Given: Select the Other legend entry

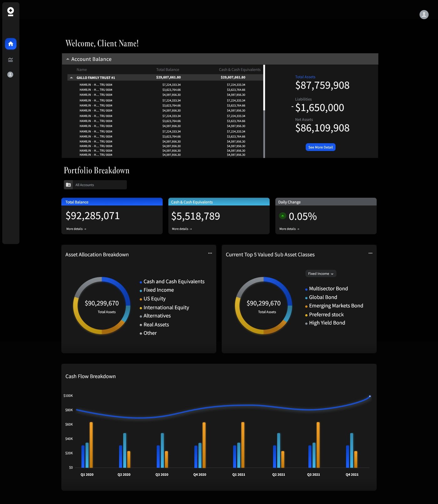Looking at the screenshot, I should coord(148,333).
